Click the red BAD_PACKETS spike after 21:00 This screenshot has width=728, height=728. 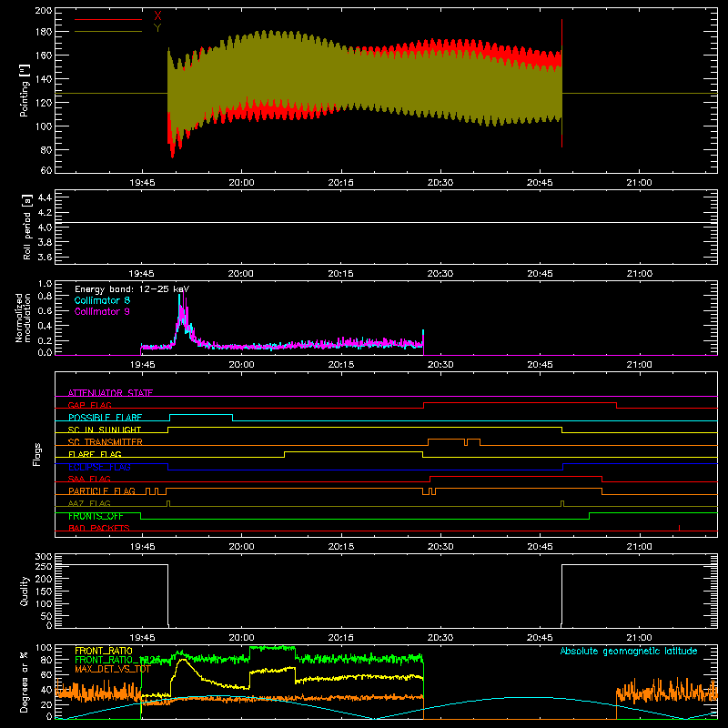[679, 528]
